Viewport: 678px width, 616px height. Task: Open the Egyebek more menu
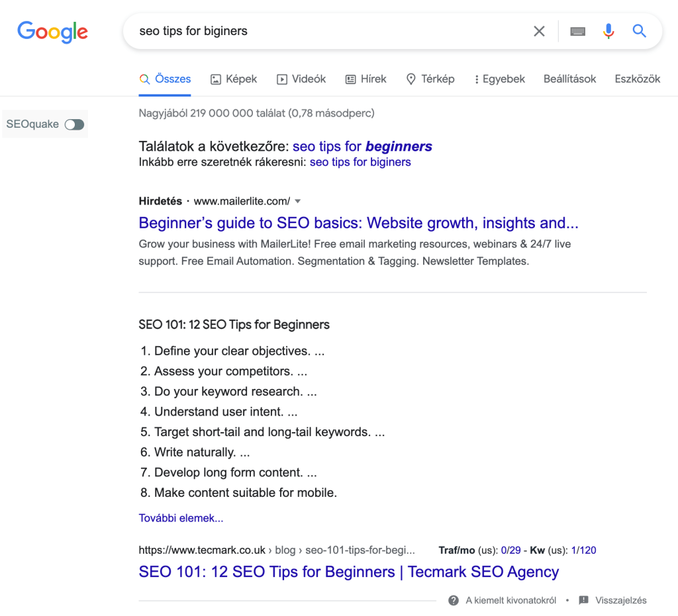tap(499, 79)
